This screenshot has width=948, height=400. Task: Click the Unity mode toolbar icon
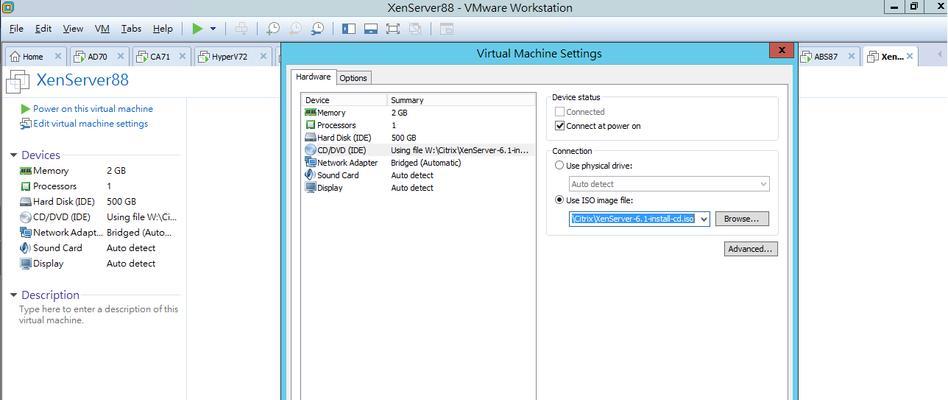point(415,28)
